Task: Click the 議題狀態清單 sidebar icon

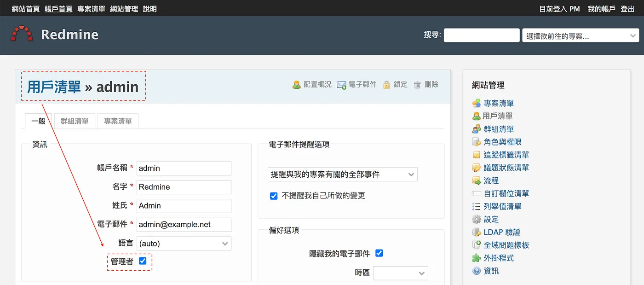Action: 477,168
